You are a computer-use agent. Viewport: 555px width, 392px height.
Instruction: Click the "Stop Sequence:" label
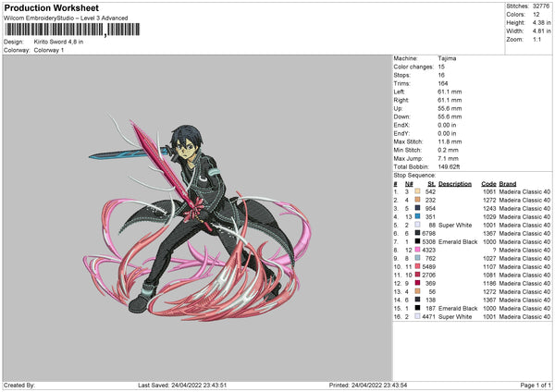tap(414, 175)
